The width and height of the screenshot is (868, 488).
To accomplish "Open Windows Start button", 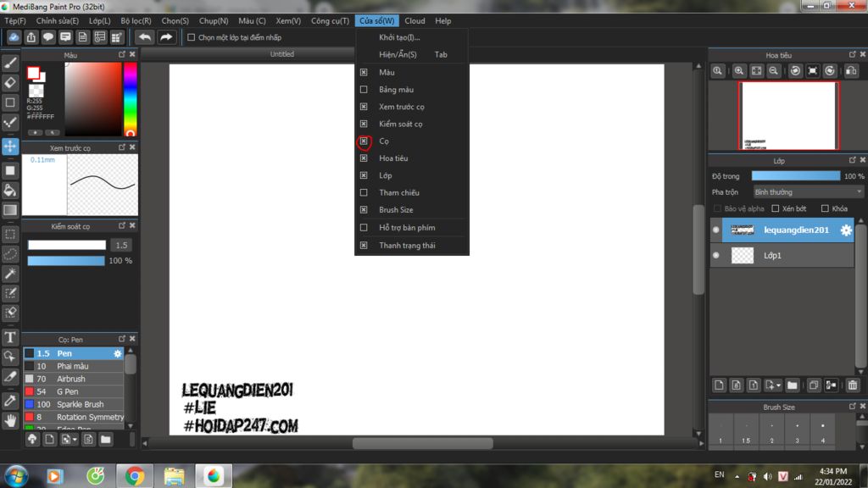I will click(x=16, y=476).
